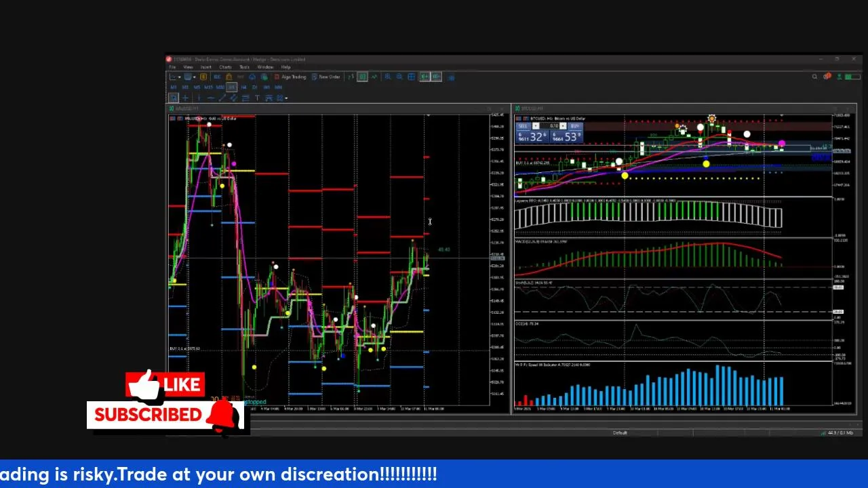Open the notifications icon with red badge
The image size is (868, 488).
pos(827,77)
